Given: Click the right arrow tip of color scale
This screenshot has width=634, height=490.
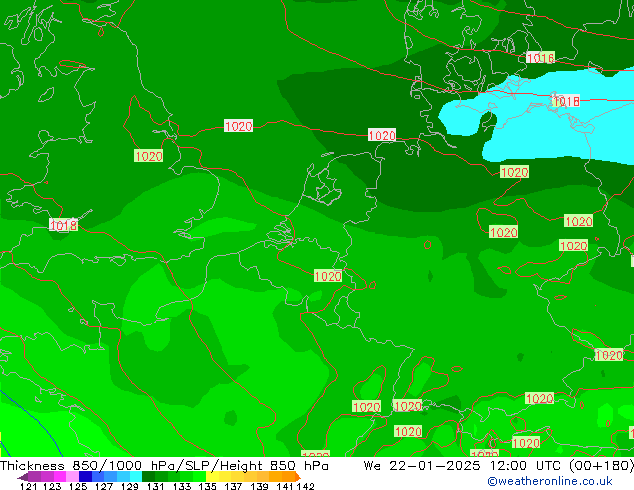Looking at the screenshot, I should [296, 477].
